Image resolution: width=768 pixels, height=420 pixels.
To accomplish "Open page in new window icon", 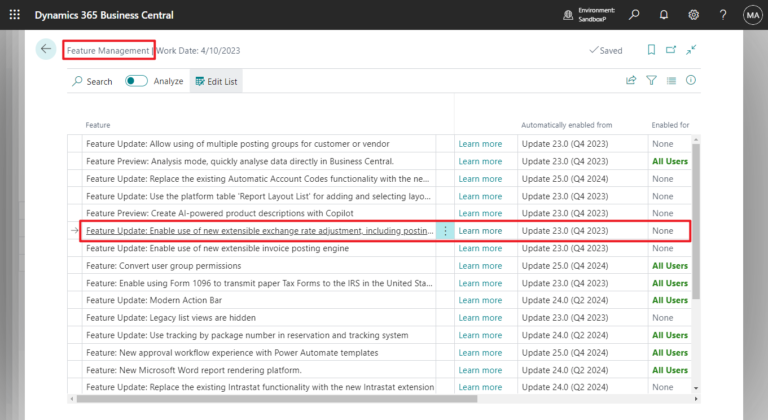I will point(671,50).
